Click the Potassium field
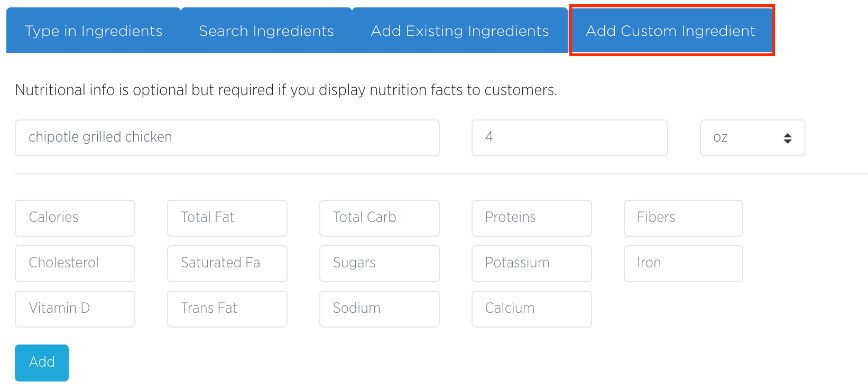 point(531,263)
